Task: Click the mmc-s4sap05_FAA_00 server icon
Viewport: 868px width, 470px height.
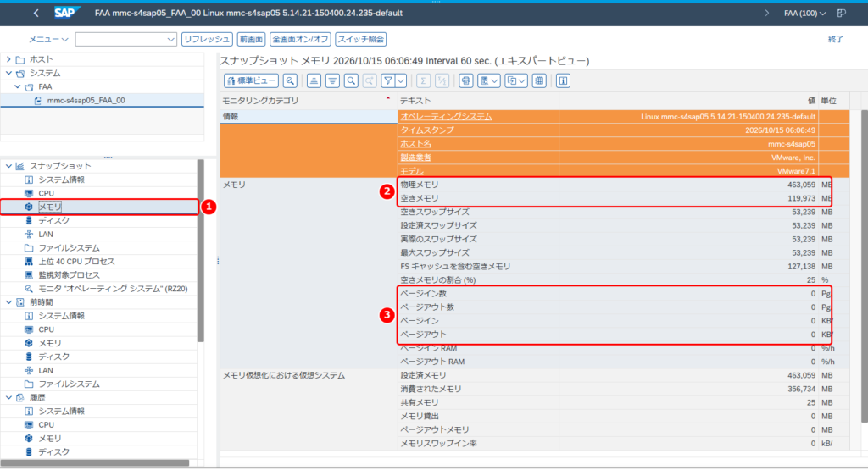Action: tap(37, 101)
